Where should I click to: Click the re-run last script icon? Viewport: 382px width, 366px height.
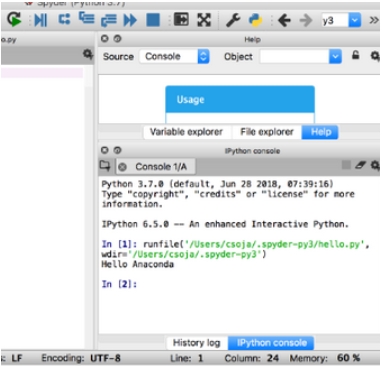[14, 20]
